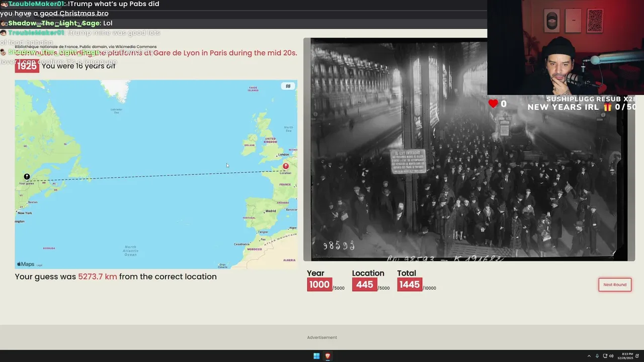This screenshot has height=362, width=644.
Task: Click the FRANCE country label
Action: [285, 185]
